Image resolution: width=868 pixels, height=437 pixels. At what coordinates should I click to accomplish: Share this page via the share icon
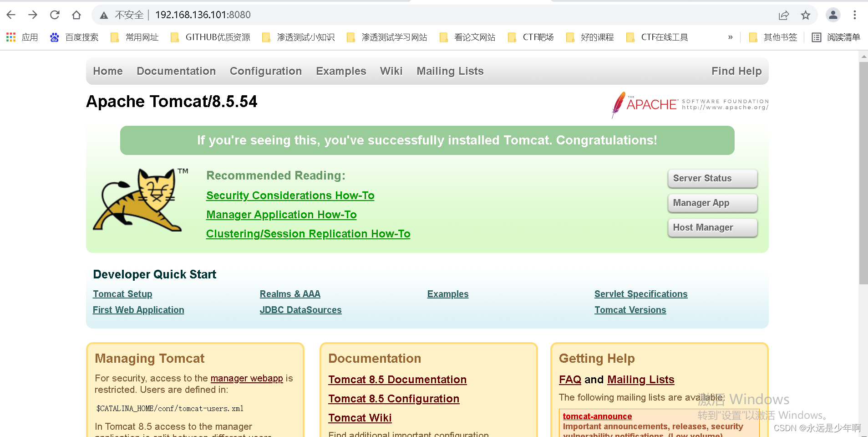(783, 15)
